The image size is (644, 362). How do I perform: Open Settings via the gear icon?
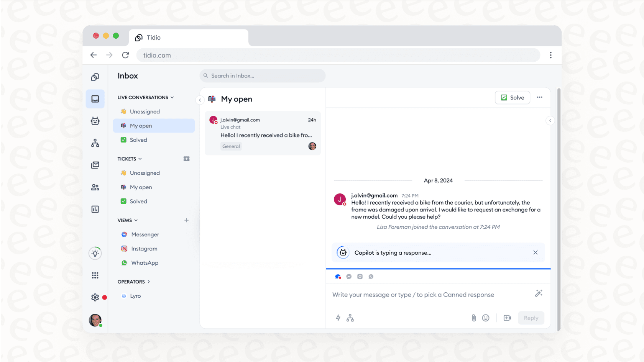(95, 297)
